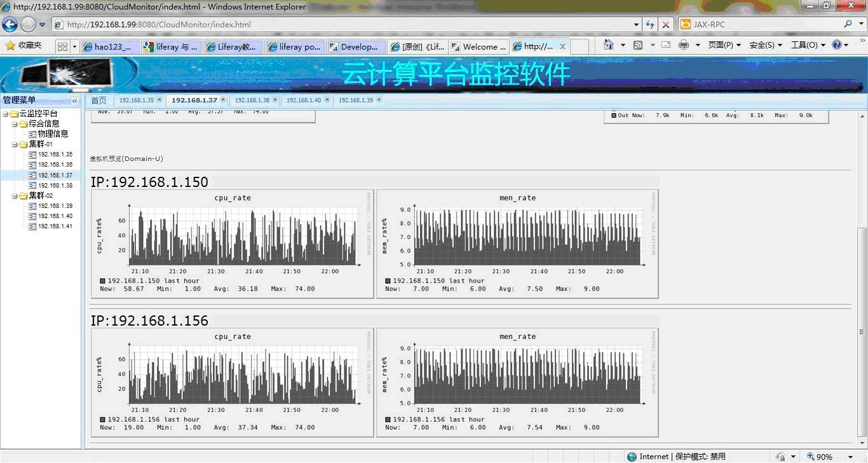
Task: Collapse the 集群-01 tree folder
Action: tap(15, 144)
